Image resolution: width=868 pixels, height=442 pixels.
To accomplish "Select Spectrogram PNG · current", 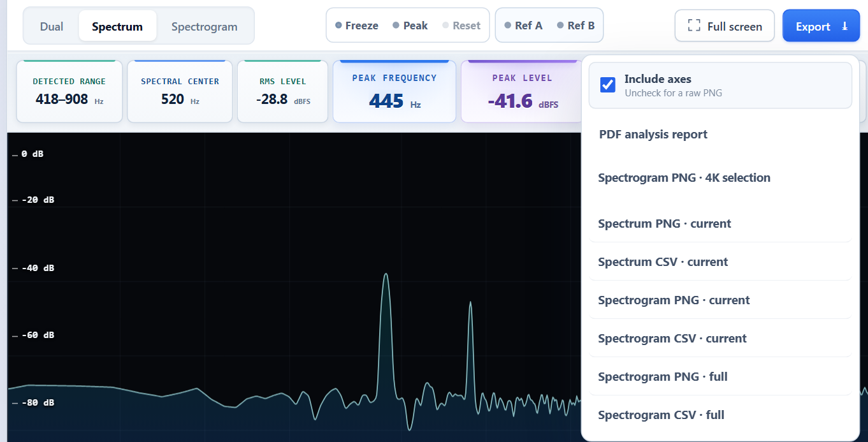I will coord(720,300).
